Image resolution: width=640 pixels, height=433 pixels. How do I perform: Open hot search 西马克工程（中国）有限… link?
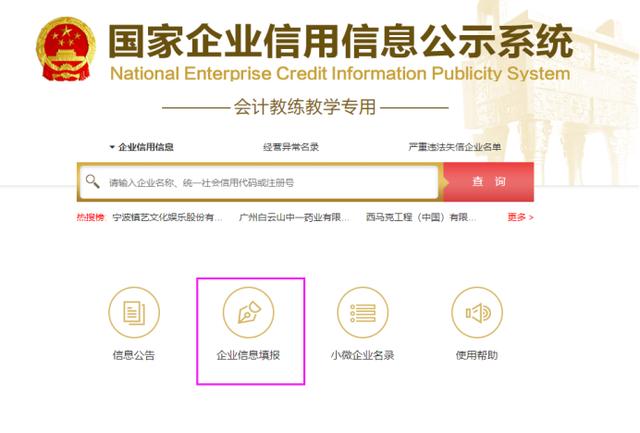[x=421, y=217]
